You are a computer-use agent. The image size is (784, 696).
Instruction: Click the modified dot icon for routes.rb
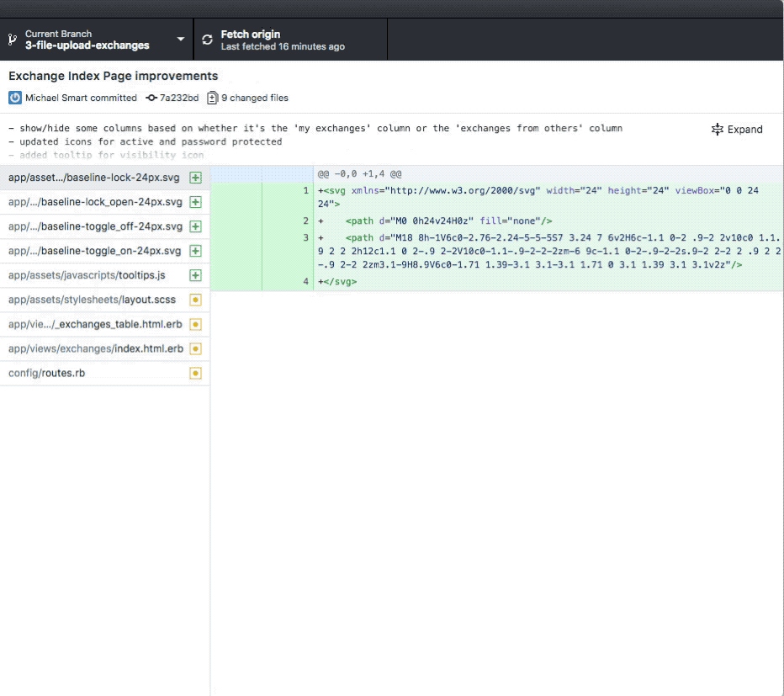194,372
